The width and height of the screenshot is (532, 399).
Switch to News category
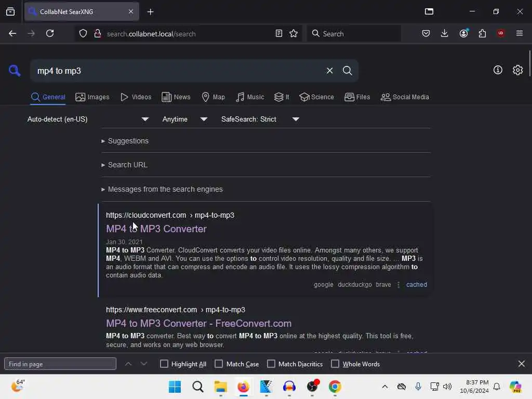[176, 97]
